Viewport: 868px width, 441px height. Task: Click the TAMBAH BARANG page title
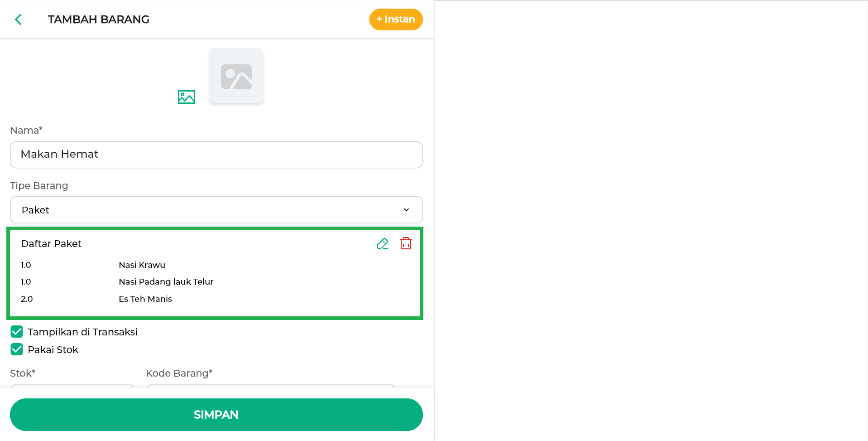coord(98,19)
